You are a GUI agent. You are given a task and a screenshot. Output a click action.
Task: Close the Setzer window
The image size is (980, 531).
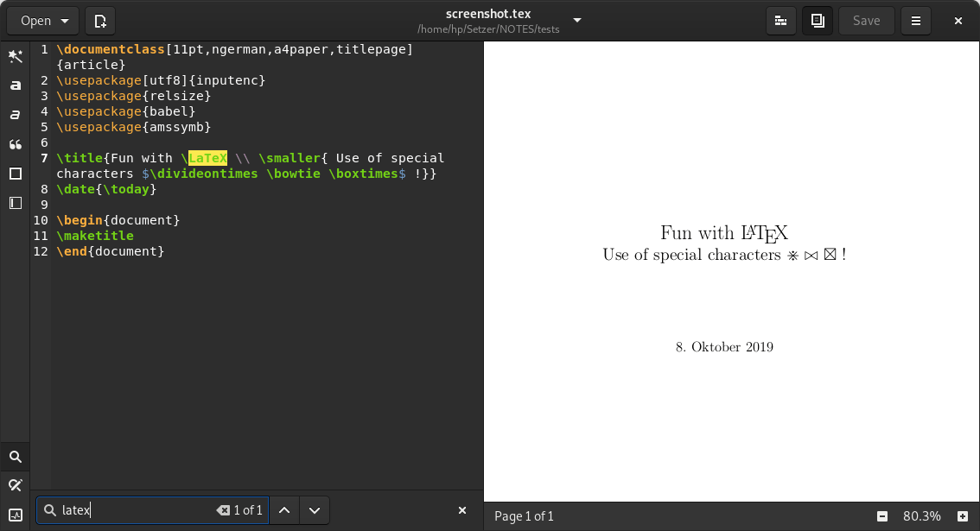[x=958, y=21]
